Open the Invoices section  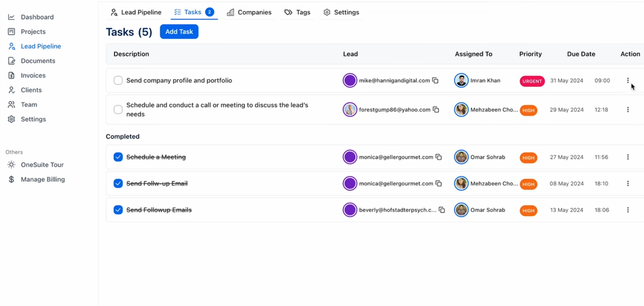34,75
